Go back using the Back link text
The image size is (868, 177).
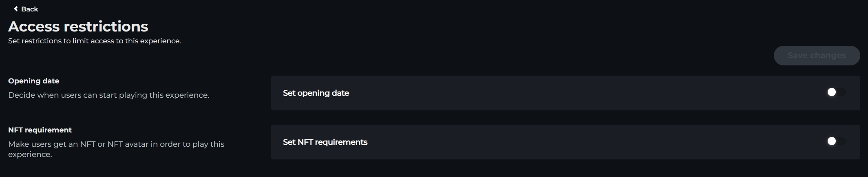tap(30, 9)
